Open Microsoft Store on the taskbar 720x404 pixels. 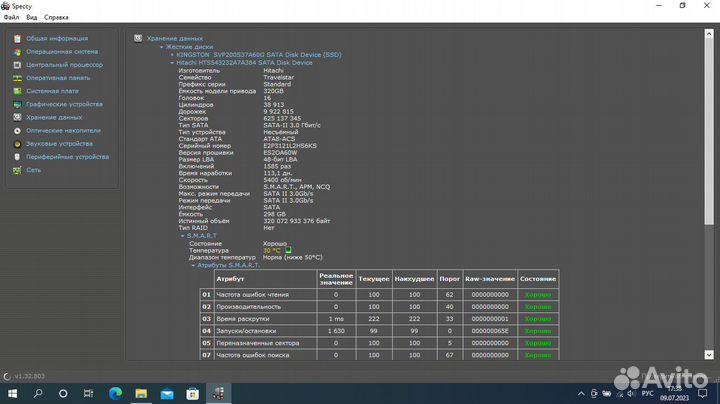192,393
